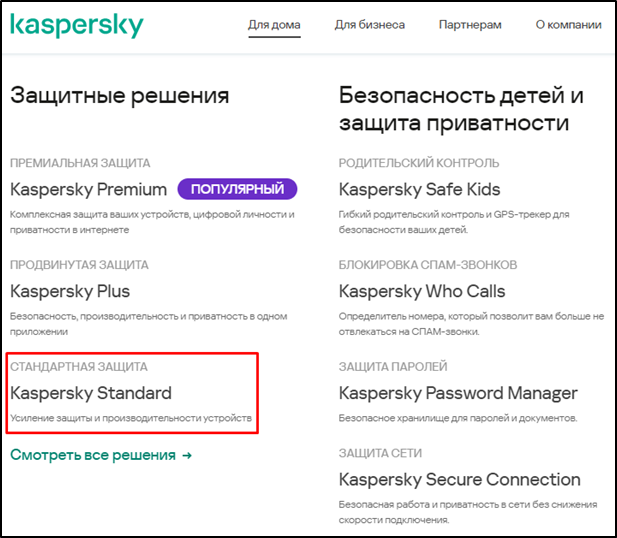Click the Защитные решения heading

point(120,96)
